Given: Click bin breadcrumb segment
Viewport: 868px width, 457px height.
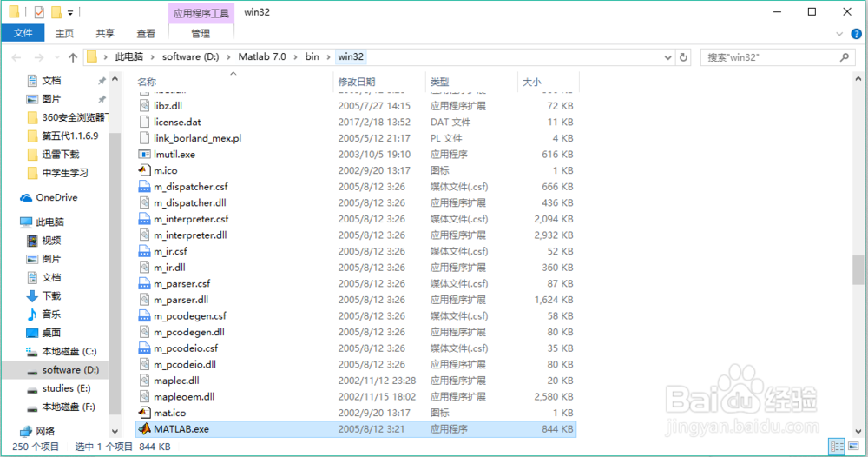Looking at the screenshot, I should [x=312, y=56].
